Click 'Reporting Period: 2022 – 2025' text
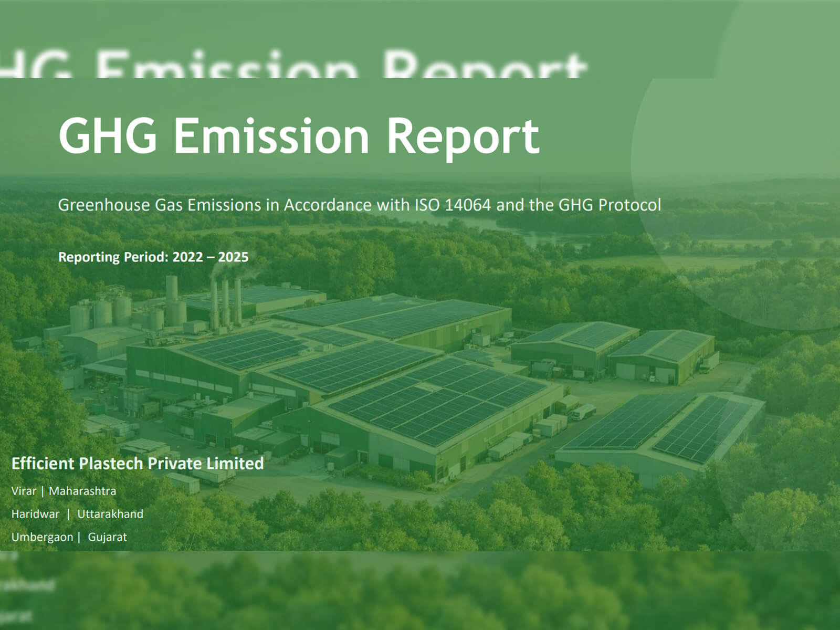This screenshot has height=630, width=840. pyautogui.click(x=153, y=257)
